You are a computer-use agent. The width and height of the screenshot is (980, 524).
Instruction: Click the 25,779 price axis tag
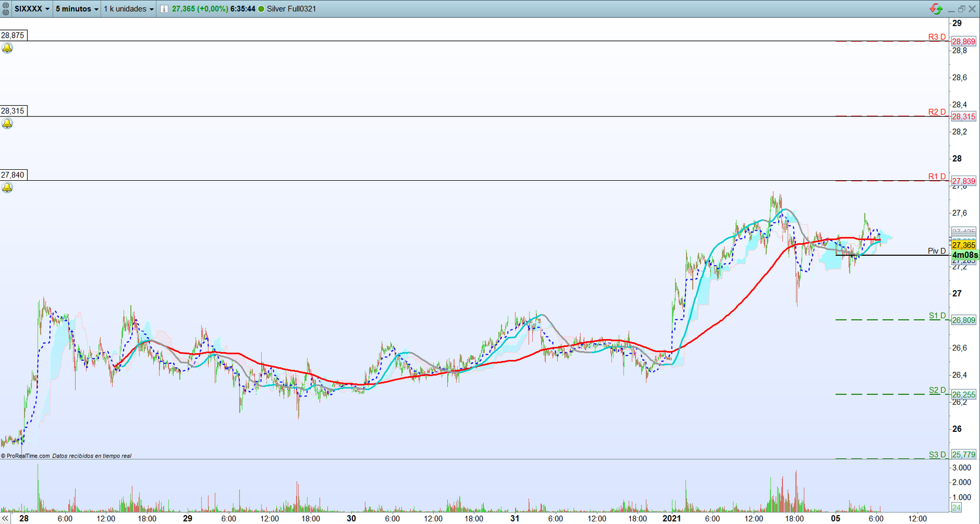(x=964, y=455)
